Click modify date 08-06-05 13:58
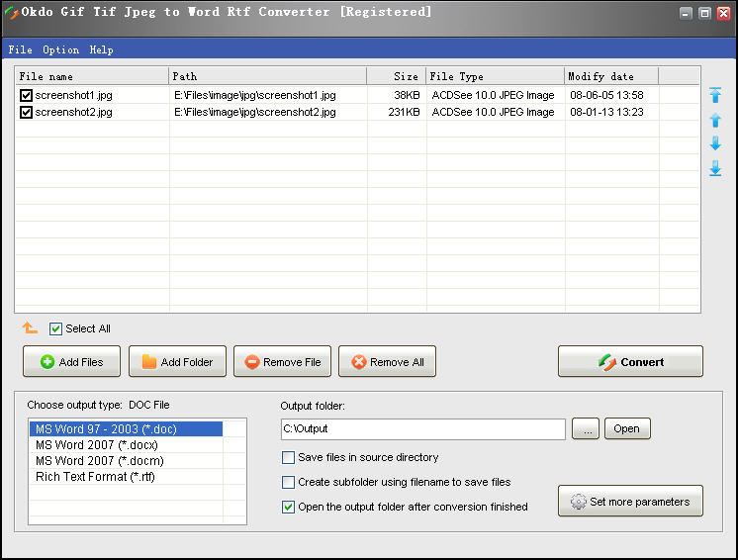738x560 pixels. pyautogui.click(x=606, y=96)
